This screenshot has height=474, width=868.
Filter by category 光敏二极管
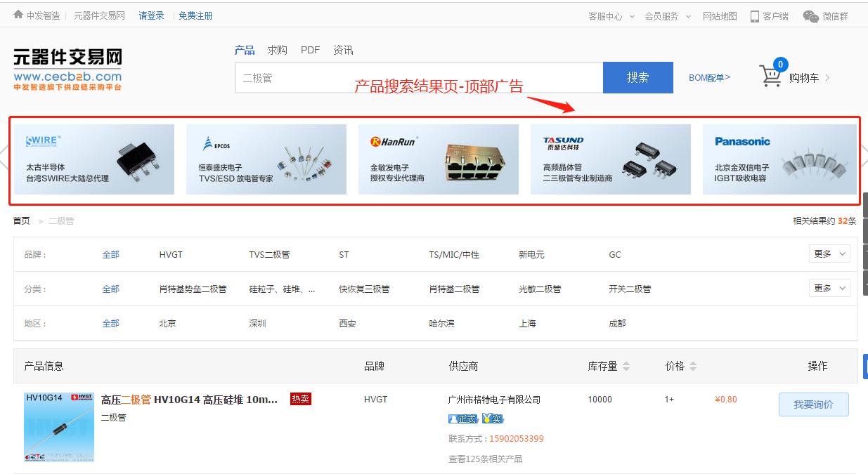tap(540, 289)
